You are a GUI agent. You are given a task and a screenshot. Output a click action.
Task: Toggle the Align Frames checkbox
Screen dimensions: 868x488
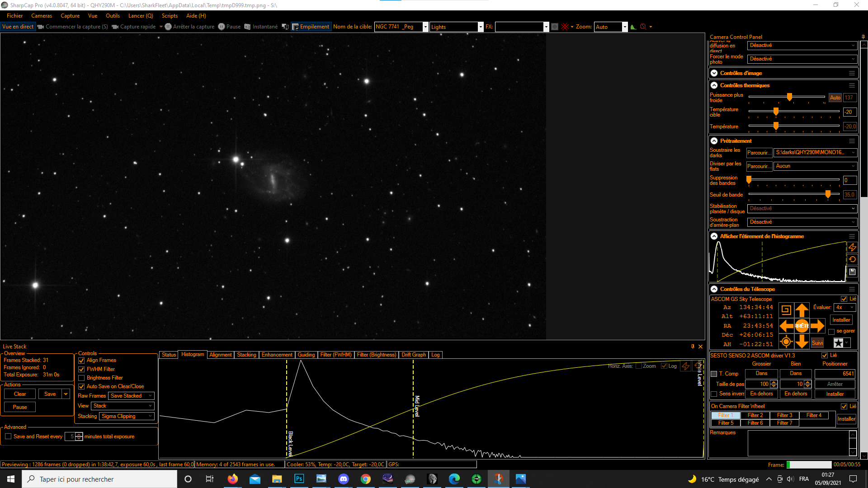81,361
